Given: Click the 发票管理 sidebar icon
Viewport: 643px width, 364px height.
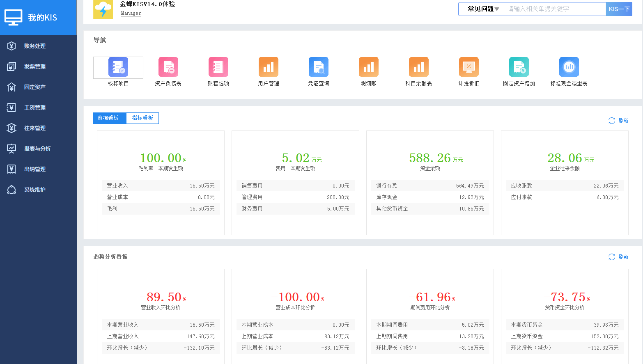Looking at the screenshot, I should 11,66.
